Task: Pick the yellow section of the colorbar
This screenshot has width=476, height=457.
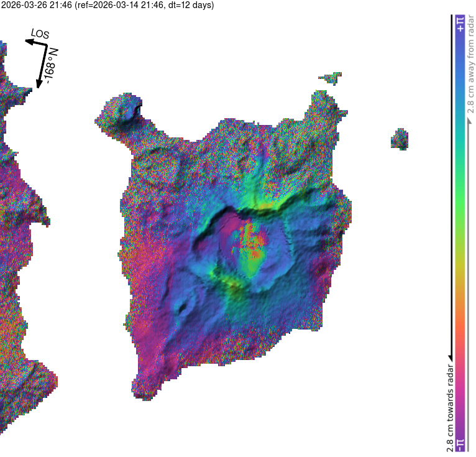Action: [x=460, y=267]
